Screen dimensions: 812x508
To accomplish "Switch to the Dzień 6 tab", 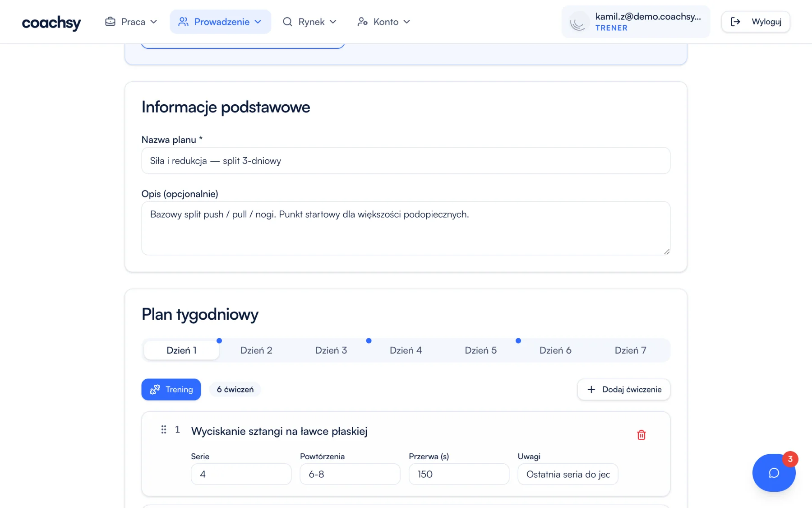I will [555, 350].
